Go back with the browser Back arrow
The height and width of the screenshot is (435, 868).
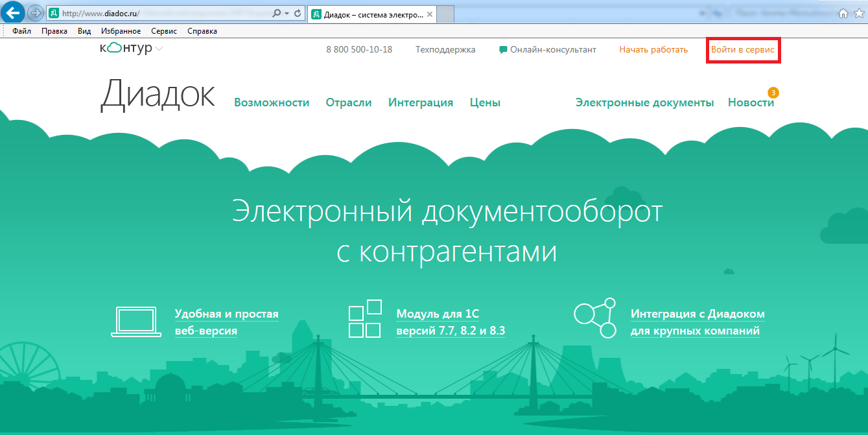[x=13, y=12]
